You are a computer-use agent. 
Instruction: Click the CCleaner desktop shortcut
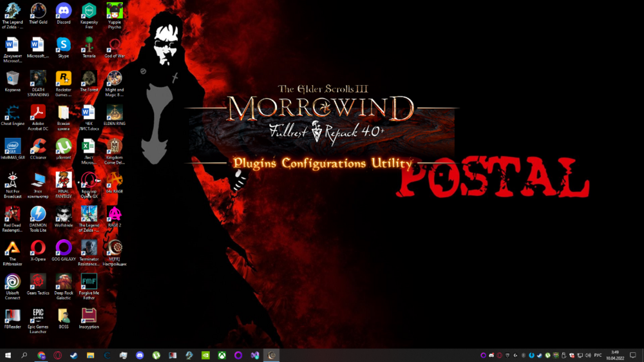click(38, 147)
